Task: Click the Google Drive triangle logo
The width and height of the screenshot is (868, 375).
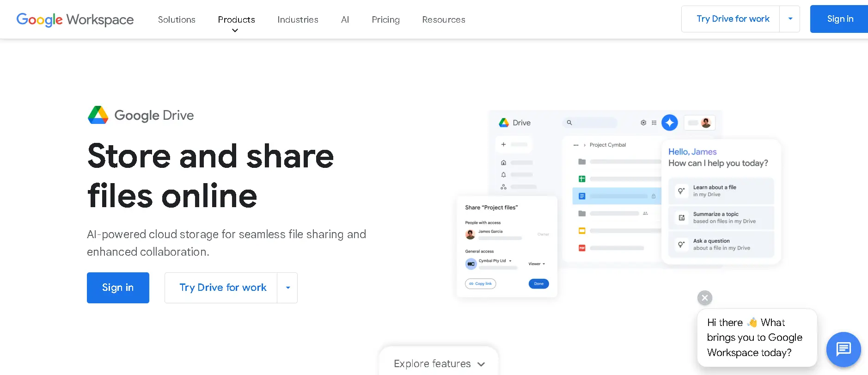Action: [98, 115]
